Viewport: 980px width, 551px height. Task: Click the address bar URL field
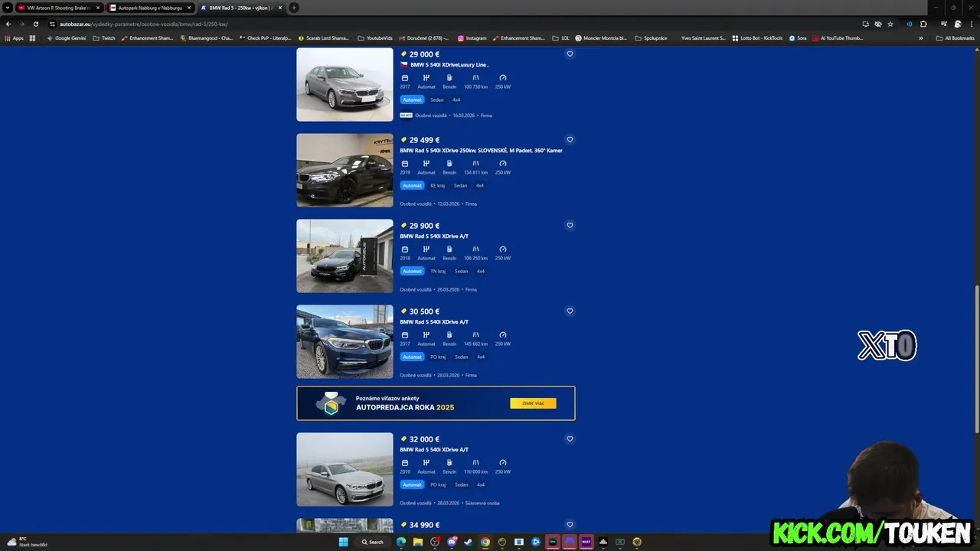[452, 24]
